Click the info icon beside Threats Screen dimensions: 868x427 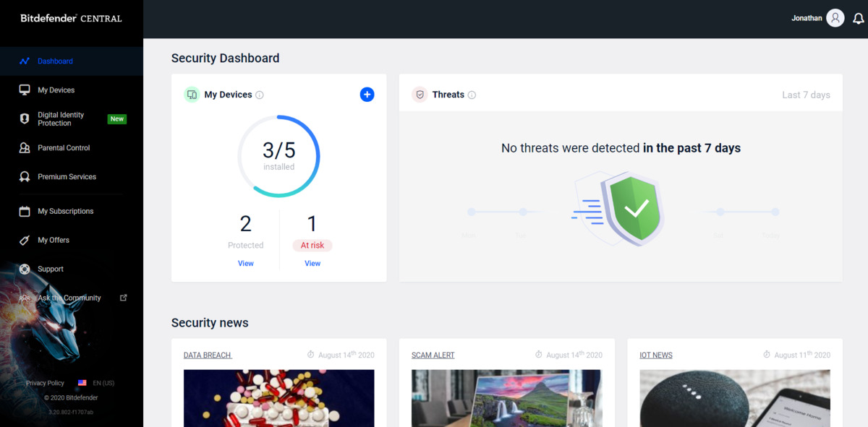[472, 95]
